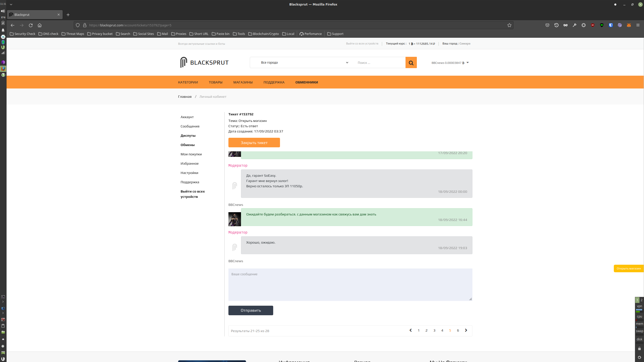Open ПОДДЕРЖКА menu in orange bar

[274, 82]
